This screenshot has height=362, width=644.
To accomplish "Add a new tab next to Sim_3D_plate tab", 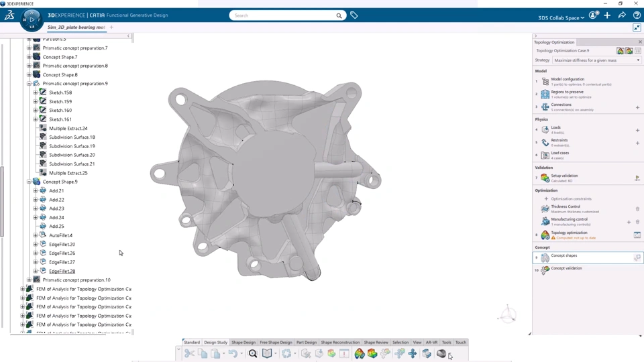I will pyautogui.click(x=111, y=27).
